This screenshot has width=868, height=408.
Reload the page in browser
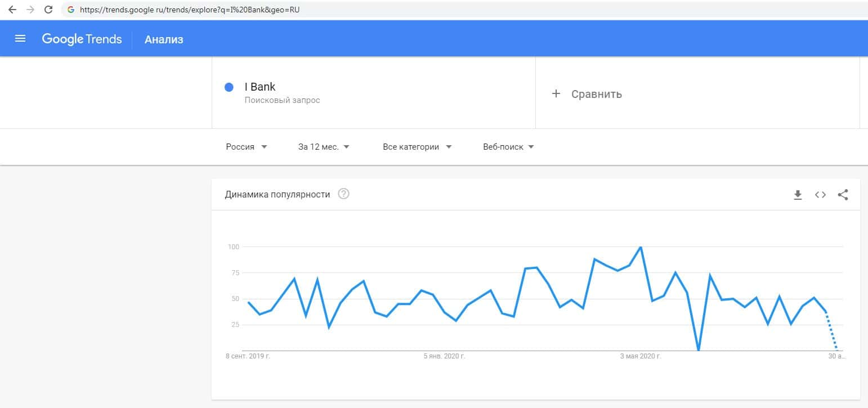point(48,10)
